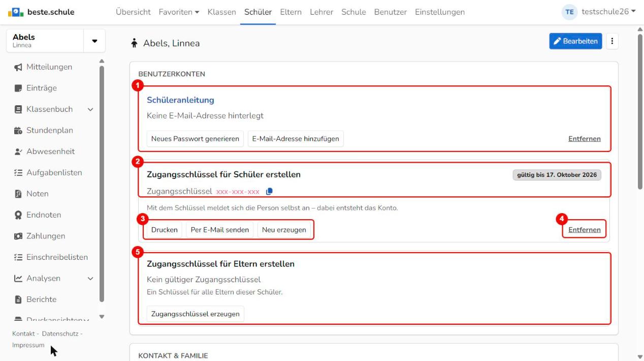The width and height of the screenshot is (644, 361).
Task: Open the Schüleranleitung link
Action: [x=180, y=100]
